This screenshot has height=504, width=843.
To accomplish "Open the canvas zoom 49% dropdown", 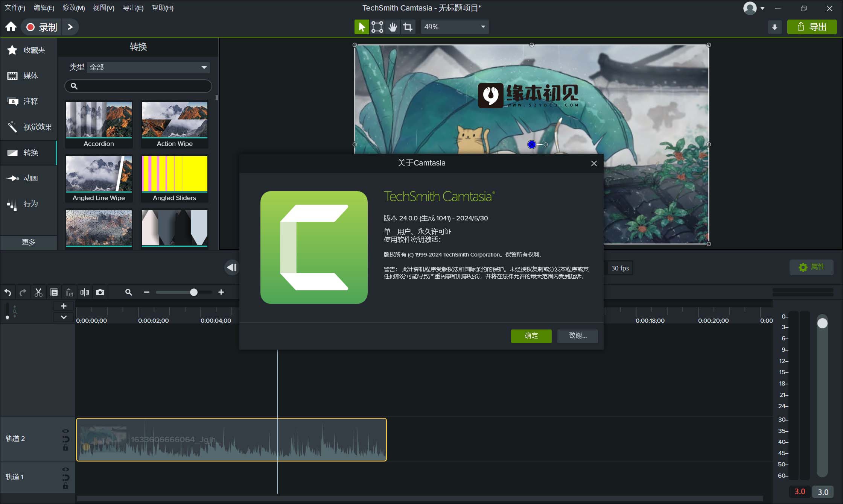I will click(x=455, y=27).
